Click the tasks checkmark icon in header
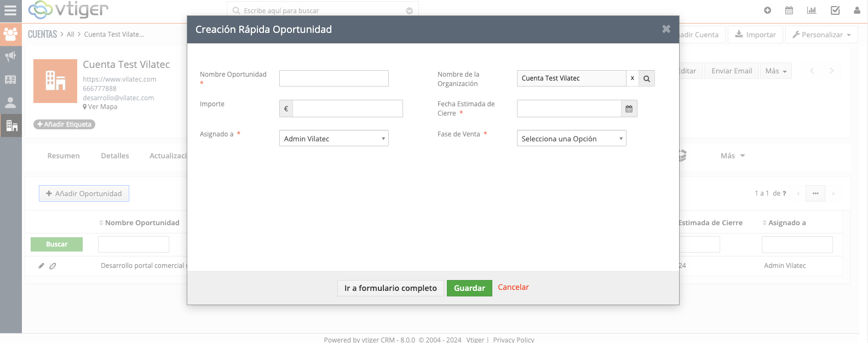 click(835, 10)
